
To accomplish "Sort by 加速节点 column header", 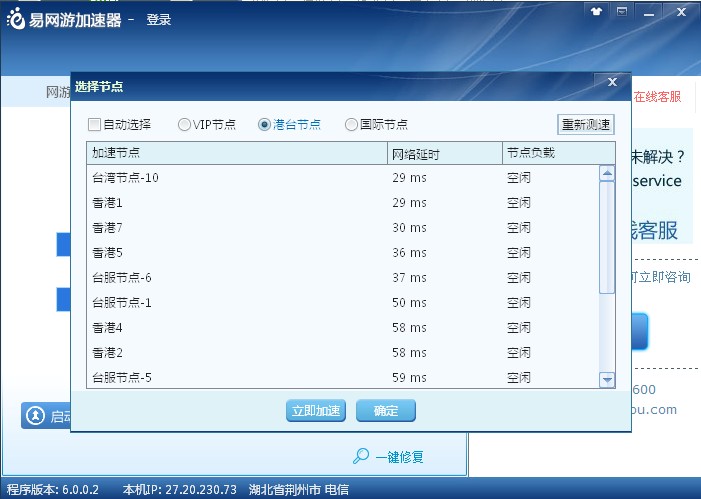I will tap(237, 153).
